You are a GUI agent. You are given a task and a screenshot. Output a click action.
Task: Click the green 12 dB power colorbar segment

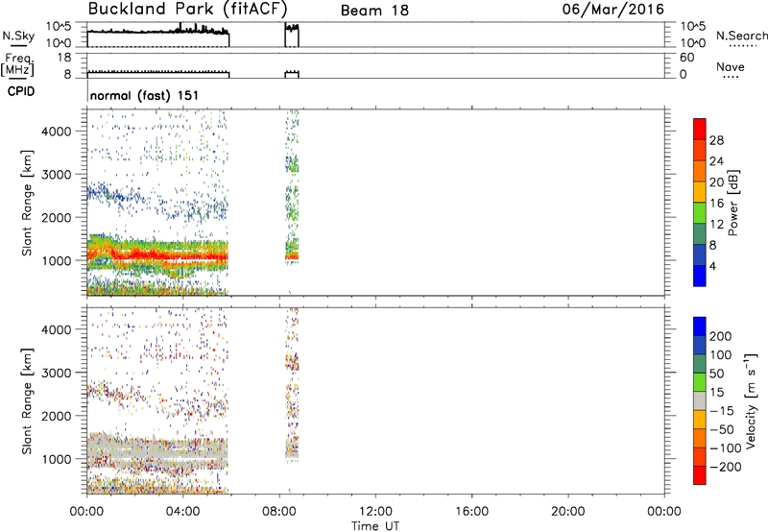coord(700,212)
